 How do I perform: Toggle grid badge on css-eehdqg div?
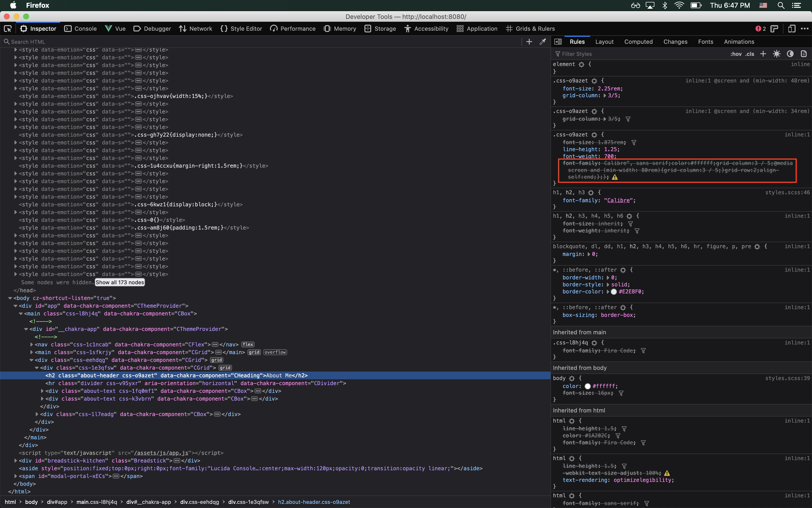coord(217,360)
